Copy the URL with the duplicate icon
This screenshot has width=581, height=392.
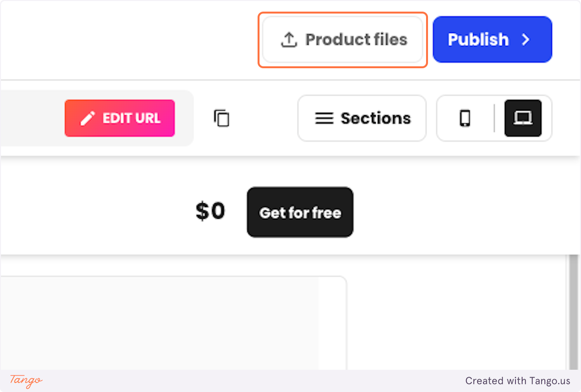coord(222,118)
